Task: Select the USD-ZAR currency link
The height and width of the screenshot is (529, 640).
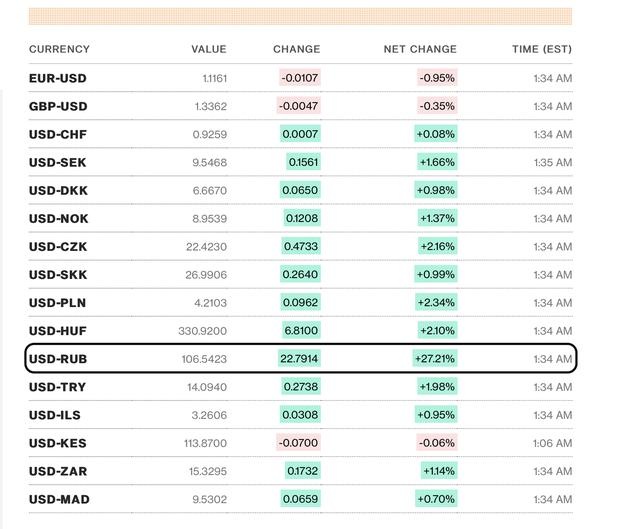Action: click(58, 470)
